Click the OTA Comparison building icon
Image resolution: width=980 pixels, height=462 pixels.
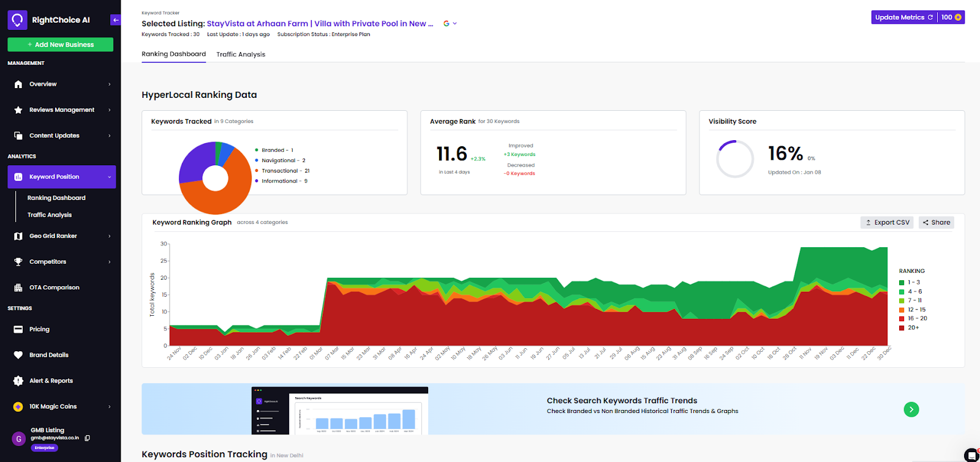pyautogui.click(x=18, y=288)
